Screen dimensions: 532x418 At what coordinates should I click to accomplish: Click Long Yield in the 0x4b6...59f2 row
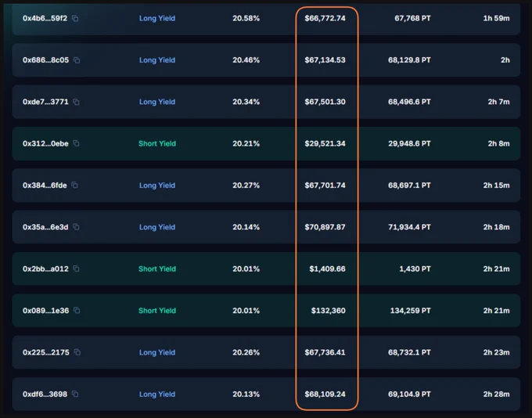[157, 18]
